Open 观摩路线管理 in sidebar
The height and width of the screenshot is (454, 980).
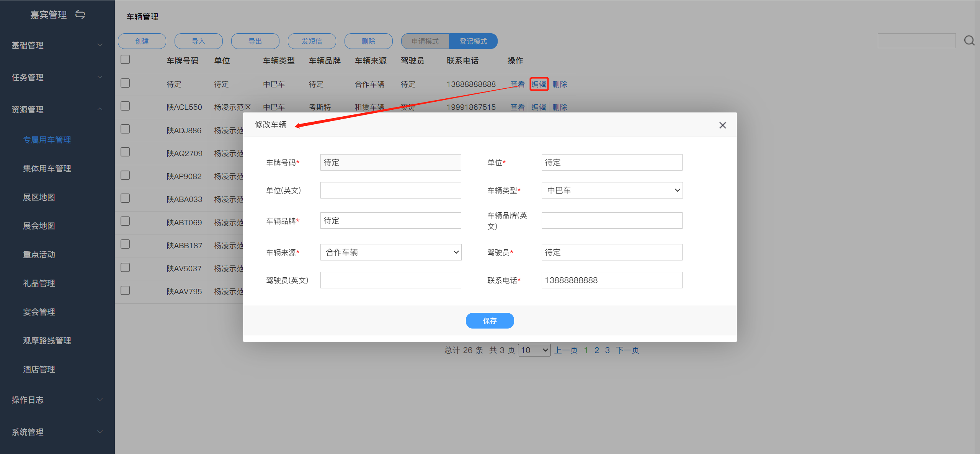[47, 341]
